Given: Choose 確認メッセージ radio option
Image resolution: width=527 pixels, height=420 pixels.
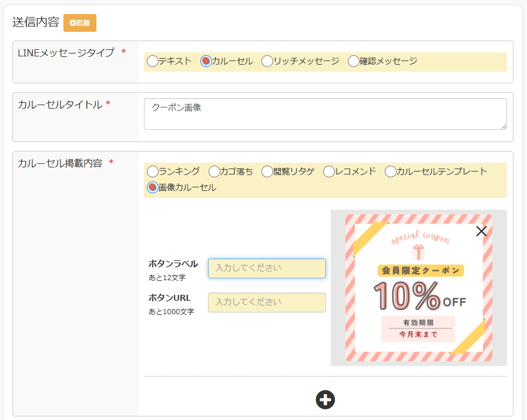Looking at the screenshot, I should [354, 61].
